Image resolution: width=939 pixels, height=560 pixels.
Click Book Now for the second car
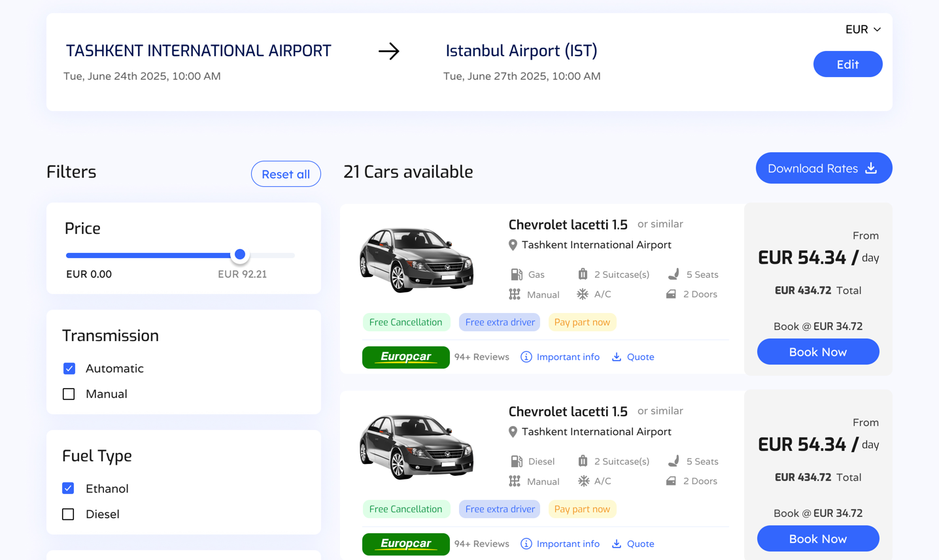tap(818, 538)
